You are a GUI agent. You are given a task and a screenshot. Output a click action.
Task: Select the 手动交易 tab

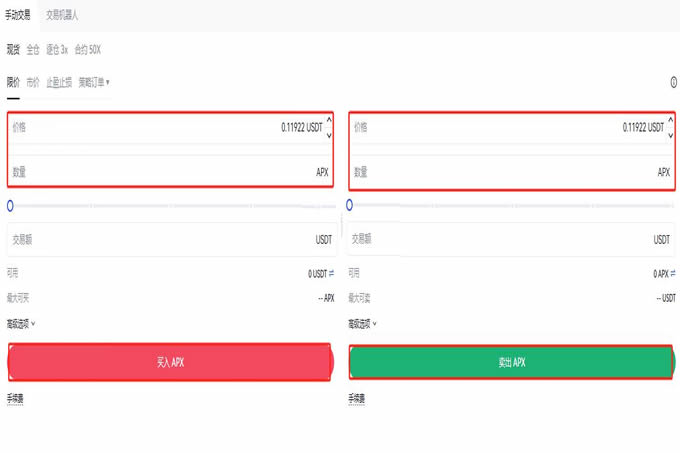(17, 15)
